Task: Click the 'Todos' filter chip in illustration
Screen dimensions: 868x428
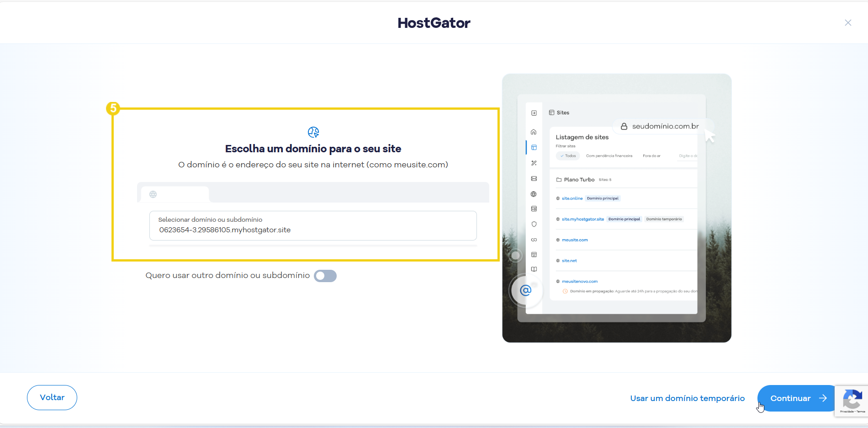Action: click(568, 156)
